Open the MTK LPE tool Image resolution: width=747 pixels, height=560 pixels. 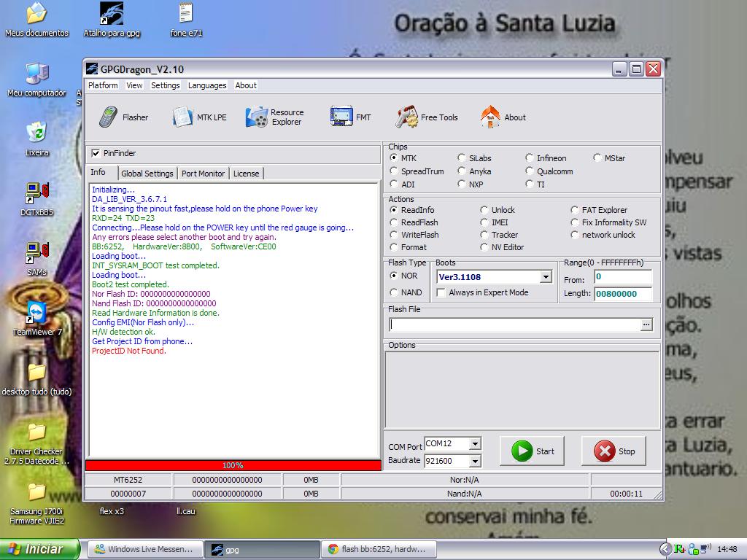[x=199, y=117]
